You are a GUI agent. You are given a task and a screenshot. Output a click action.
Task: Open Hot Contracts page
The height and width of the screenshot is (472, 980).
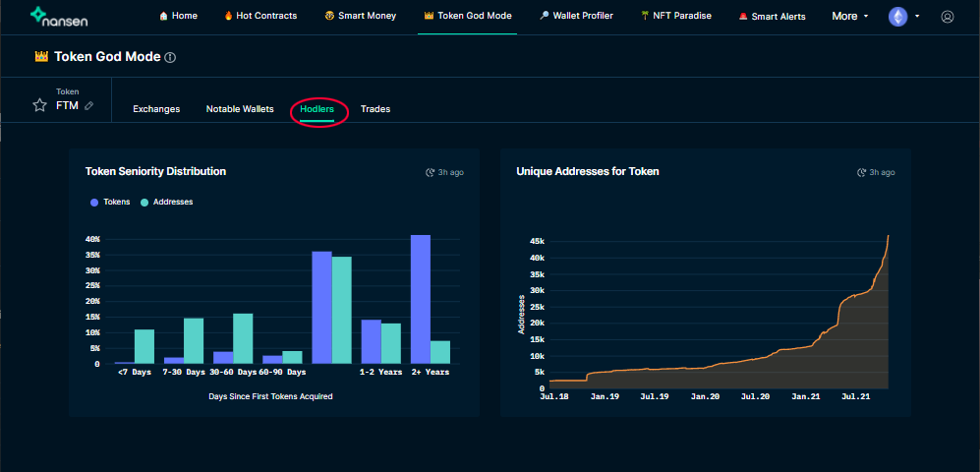(260, 16)
